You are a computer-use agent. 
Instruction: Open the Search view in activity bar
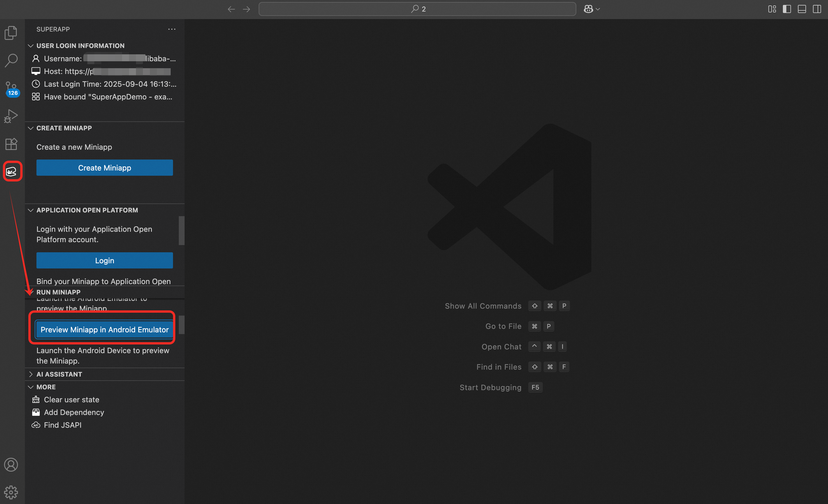coord(11,60)
